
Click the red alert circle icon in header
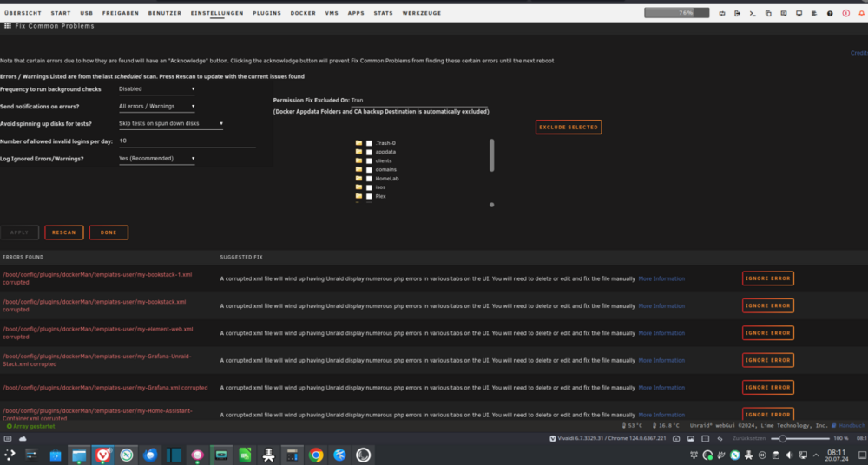(x=845, y=13)
